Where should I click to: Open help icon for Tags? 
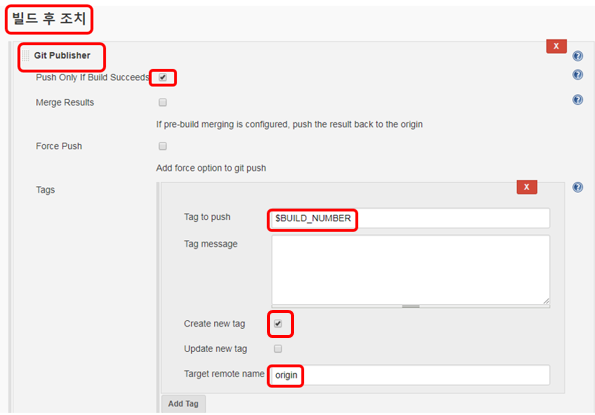(578, 187)
